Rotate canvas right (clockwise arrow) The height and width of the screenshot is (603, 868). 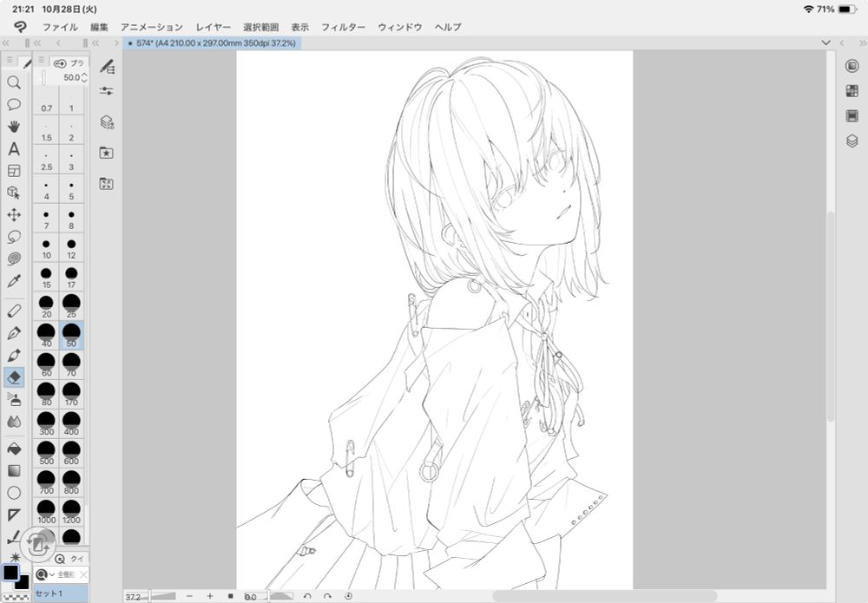coord(328,596)
